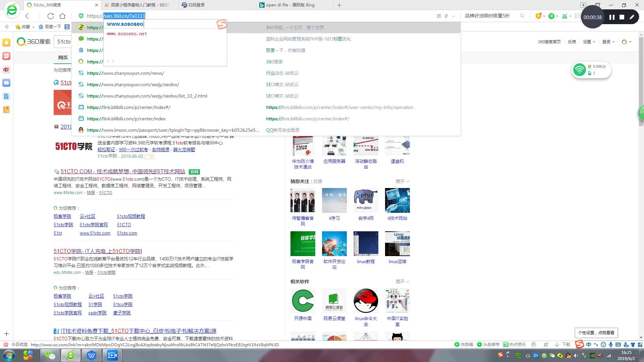
Task: Open the Windows Start button
Action: pyautogui.click(x=9, y=355)
